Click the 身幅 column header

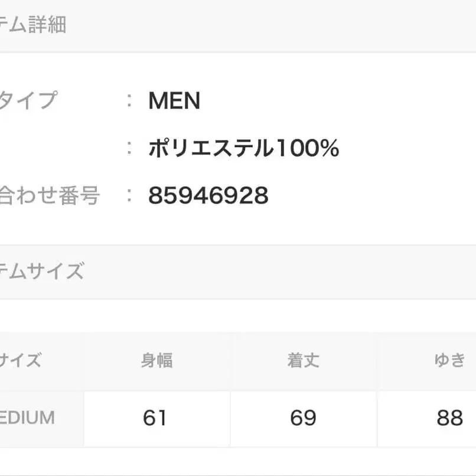[157, 360]
